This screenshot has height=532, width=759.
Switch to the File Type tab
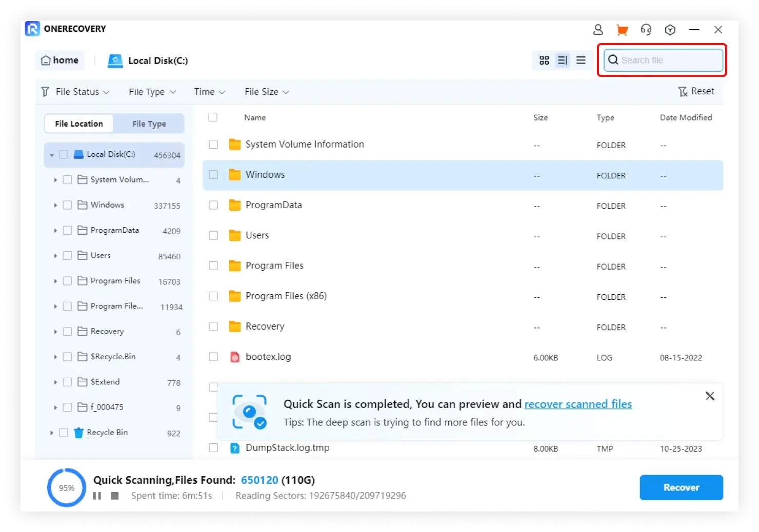click(149, 124)
